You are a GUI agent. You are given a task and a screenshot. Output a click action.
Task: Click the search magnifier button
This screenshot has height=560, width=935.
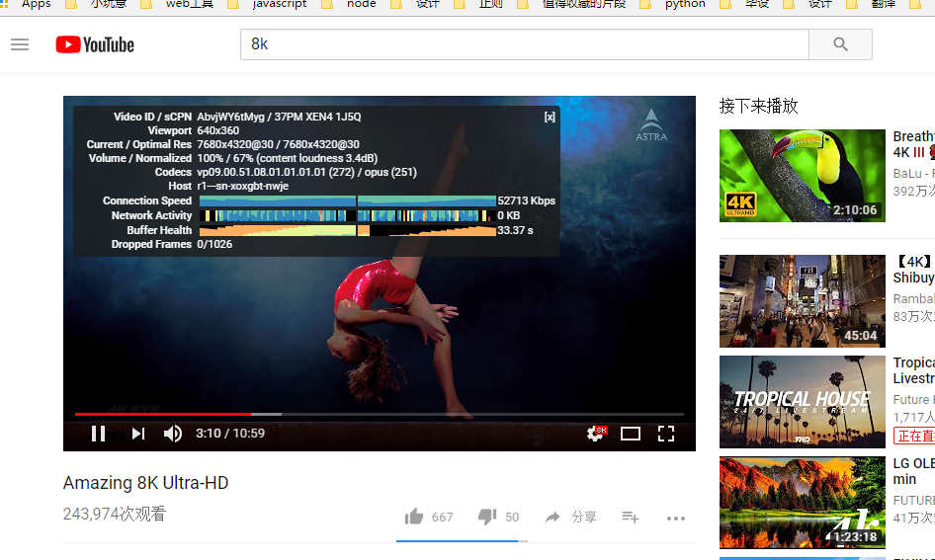click(840, 44)
